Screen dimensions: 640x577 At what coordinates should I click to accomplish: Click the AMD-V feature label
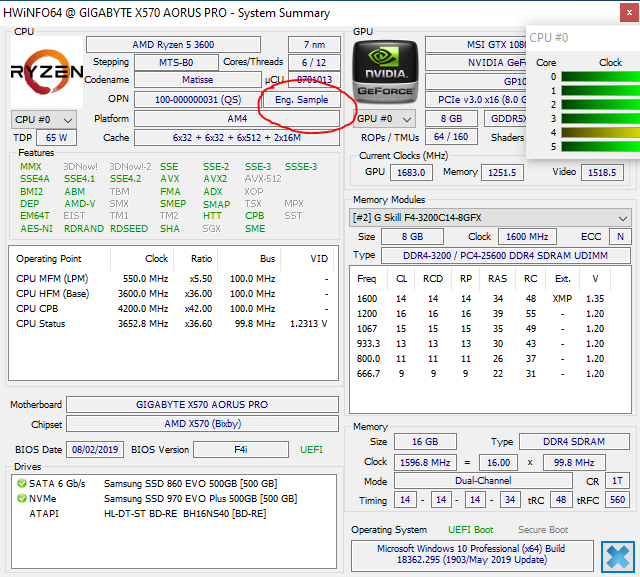point(80,204)
